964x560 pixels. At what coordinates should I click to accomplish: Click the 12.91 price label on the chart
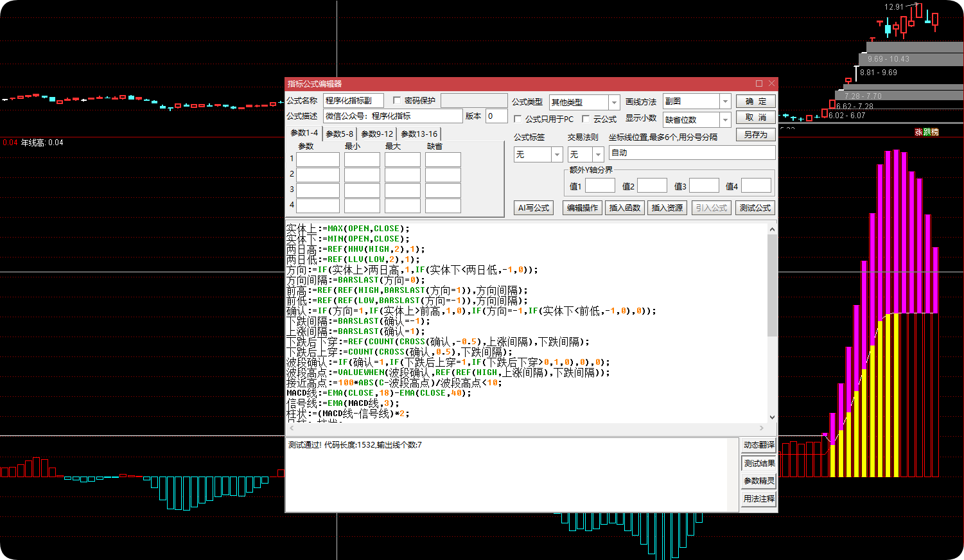pos(894,7)
